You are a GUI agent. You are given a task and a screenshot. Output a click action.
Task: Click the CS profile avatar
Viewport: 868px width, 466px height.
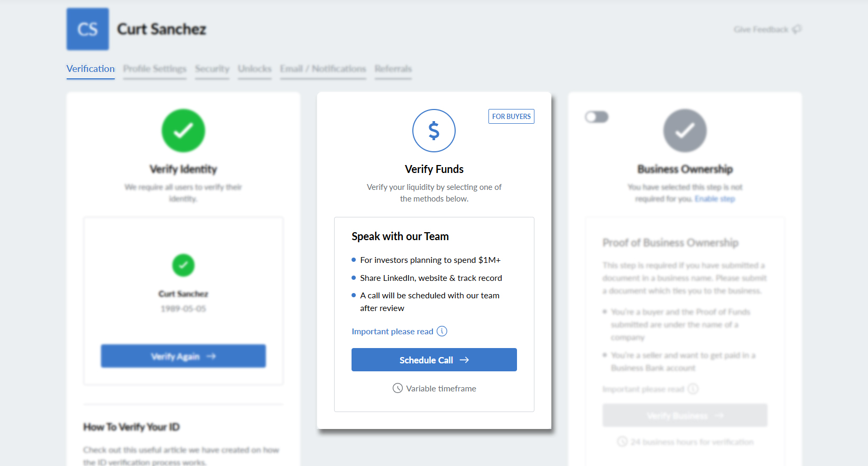point(88,29)
